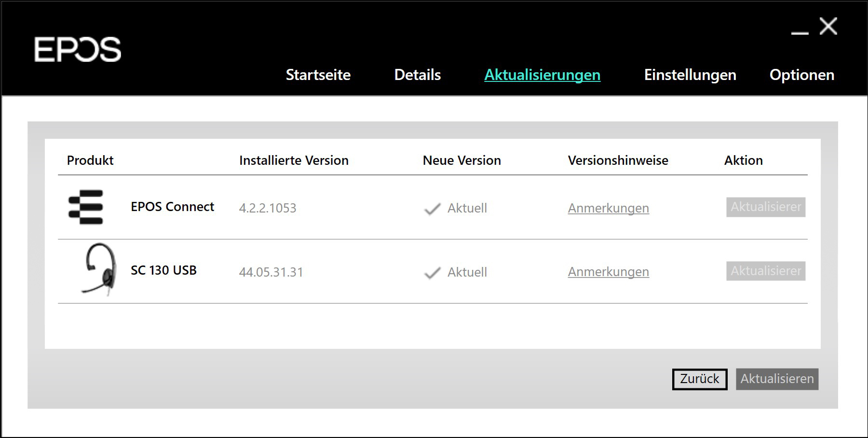Open the Optionen tab
The image size is (868, 438).
tap(801, 75)
